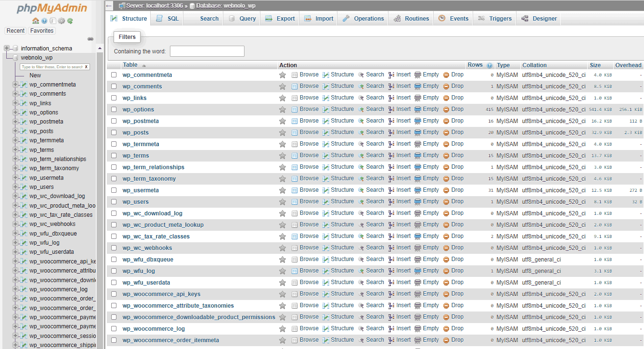Select wp_wc_download_log row checkbox

[x=114, y=213]
